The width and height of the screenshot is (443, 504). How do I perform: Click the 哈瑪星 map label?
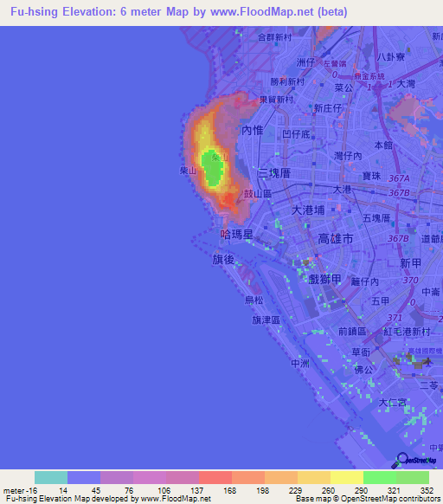point(237,235)
